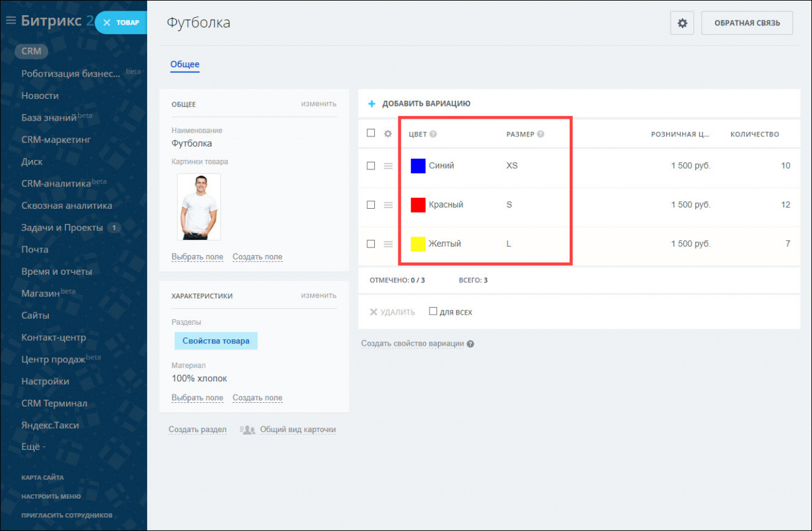Click the Общий вид карточки link
Image resolution: width=812 pixels, height=531 pixels.
298,429
